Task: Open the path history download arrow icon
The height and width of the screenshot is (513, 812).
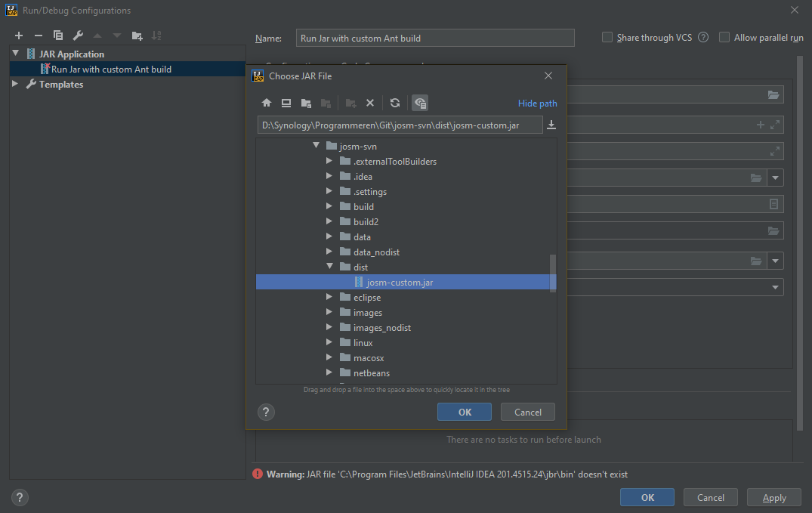Action: (551, 125)
